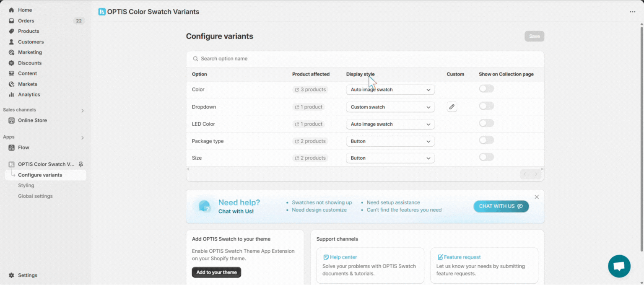Open the Styling menu item
The height and width of the screenshot is (285, 644).
[26, 186]
